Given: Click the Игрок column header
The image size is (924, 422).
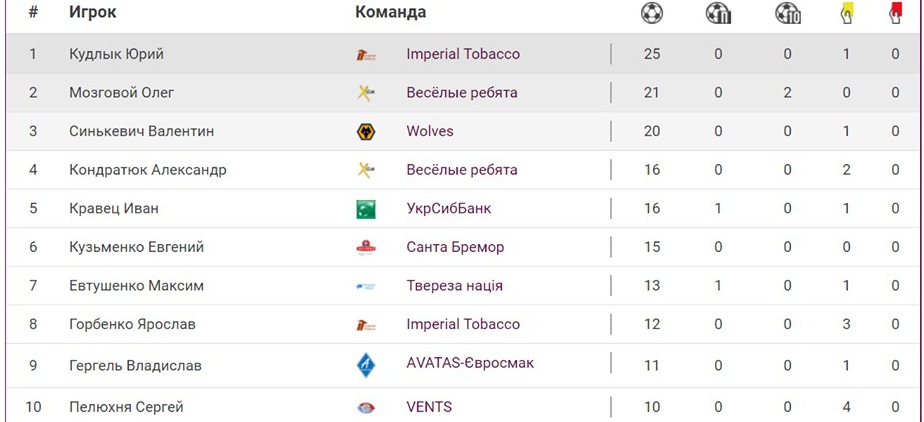Looking at the screenshot, I should coord(93,13).
